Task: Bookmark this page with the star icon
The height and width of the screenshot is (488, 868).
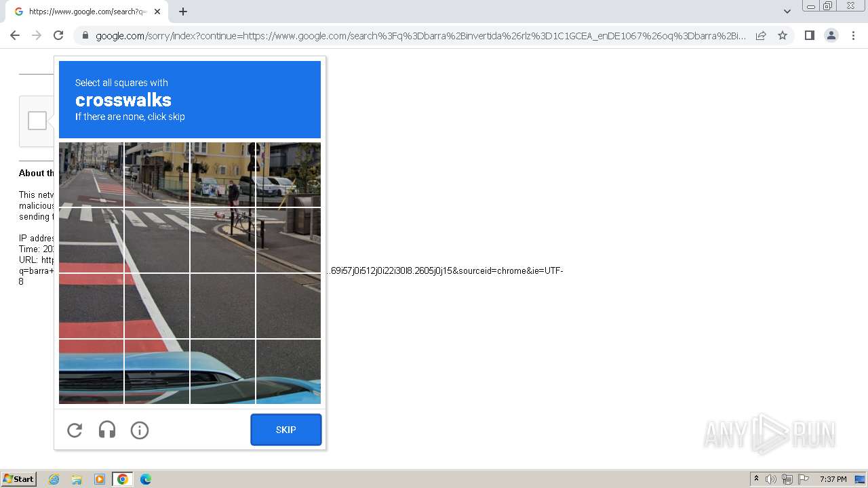Action: coord(783,35)
